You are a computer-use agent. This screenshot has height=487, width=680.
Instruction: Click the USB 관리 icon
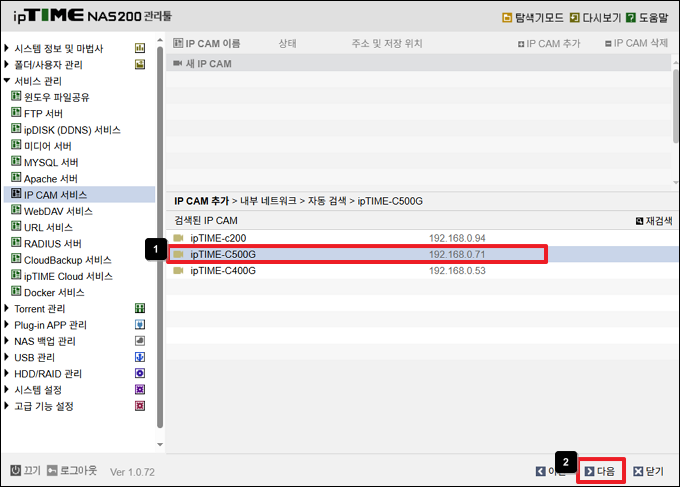[x=140, y=357]
